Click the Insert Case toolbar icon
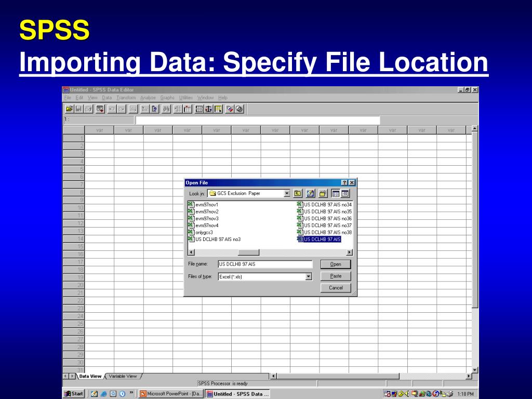 coord(178,109)
